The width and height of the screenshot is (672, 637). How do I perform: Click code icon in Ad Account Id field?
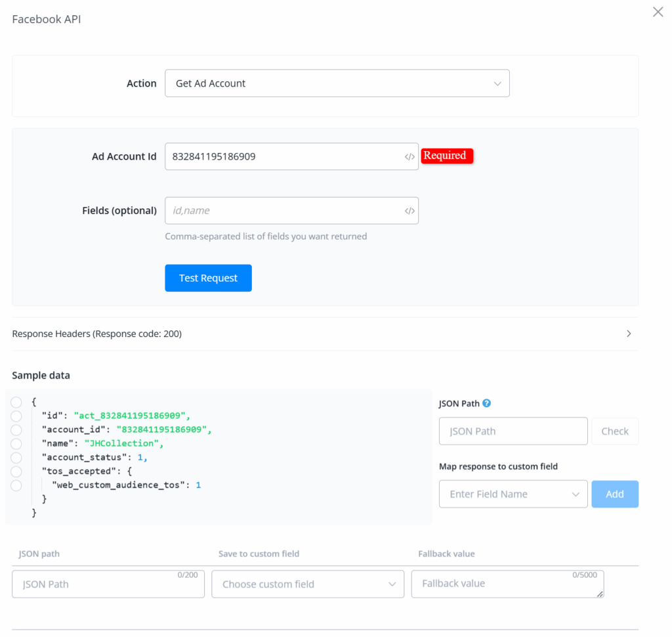pos(409,157)
